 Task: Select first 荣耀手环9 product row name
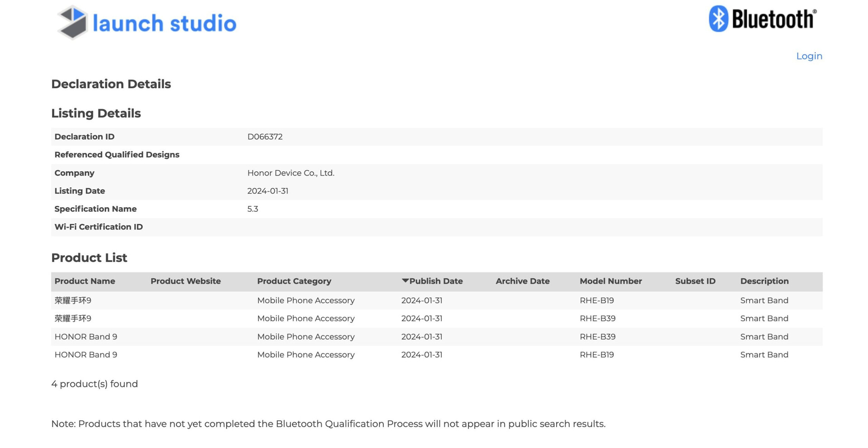[73, 300]
